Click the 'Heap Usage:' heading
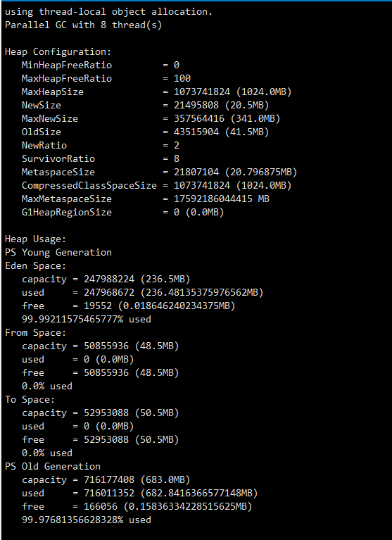The image size is (392, 540). click(x=35, y=239)
